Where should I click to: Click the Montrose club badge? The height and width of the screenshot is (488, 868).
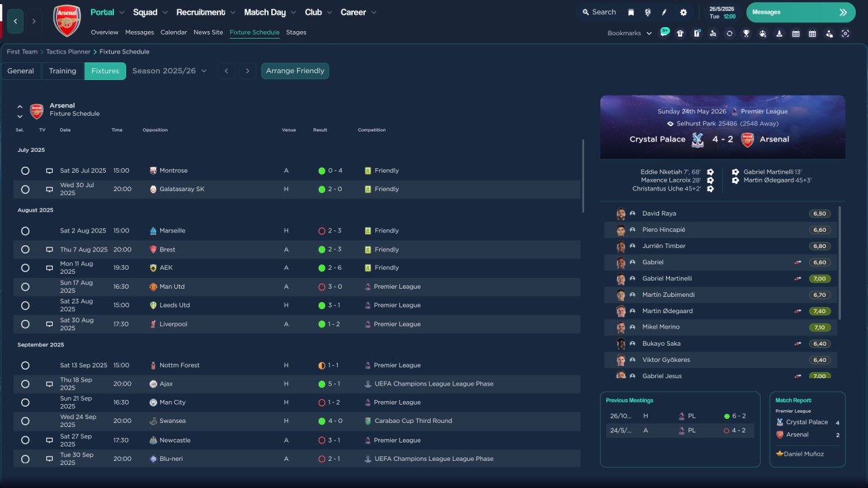point(153,171)
